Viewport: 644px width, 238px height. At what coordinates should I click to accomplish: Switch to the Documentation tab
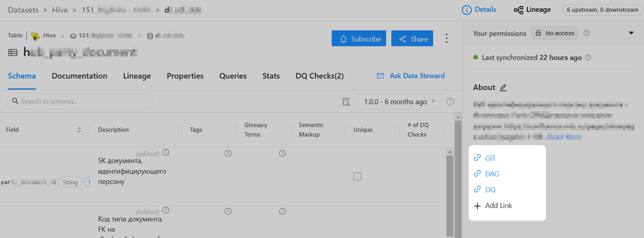click(79, 76)
